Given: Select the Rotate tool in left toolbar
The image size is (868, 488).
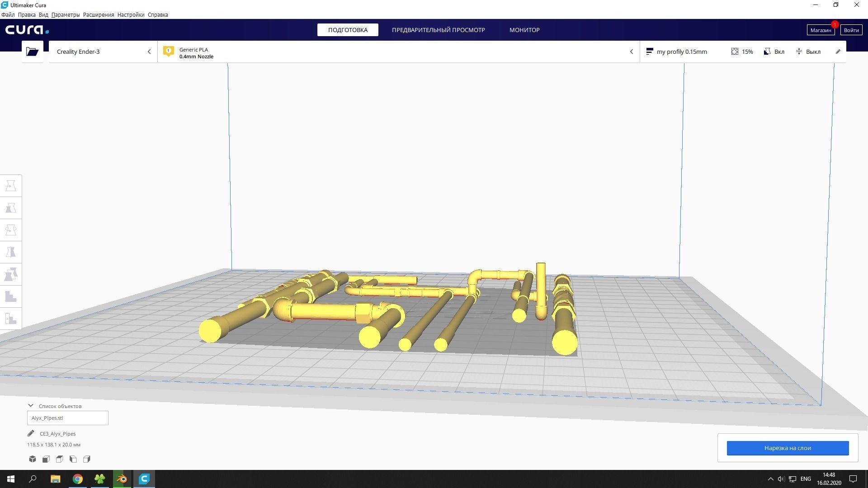Looking at the screenshot, I should coord(11,230).
